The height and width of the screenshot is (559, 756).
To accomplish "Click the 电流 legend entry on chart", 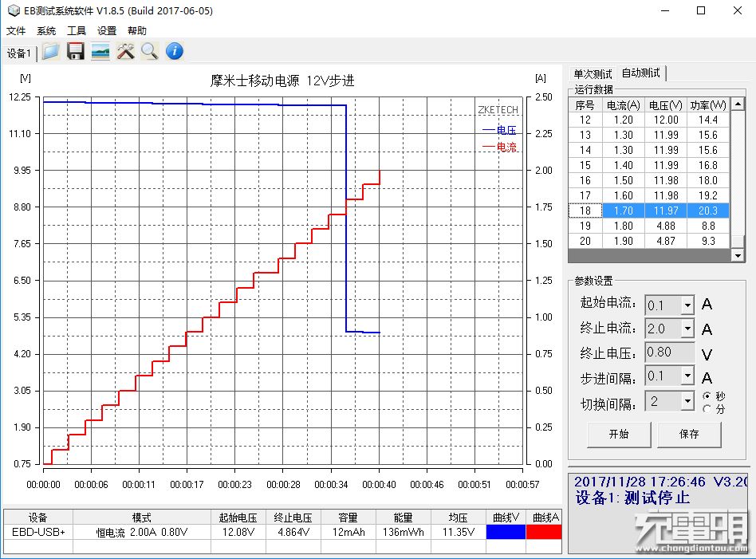I will tap(499, 147).
